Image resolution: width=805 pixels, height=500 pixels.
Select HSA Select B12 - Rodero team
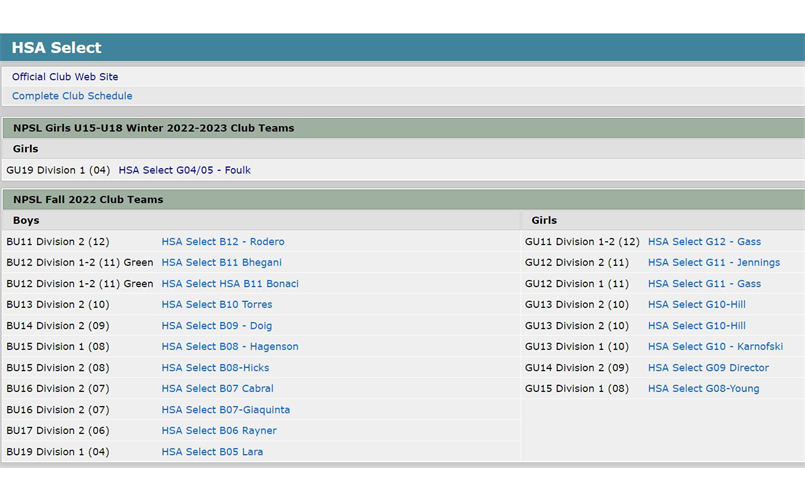223,242
